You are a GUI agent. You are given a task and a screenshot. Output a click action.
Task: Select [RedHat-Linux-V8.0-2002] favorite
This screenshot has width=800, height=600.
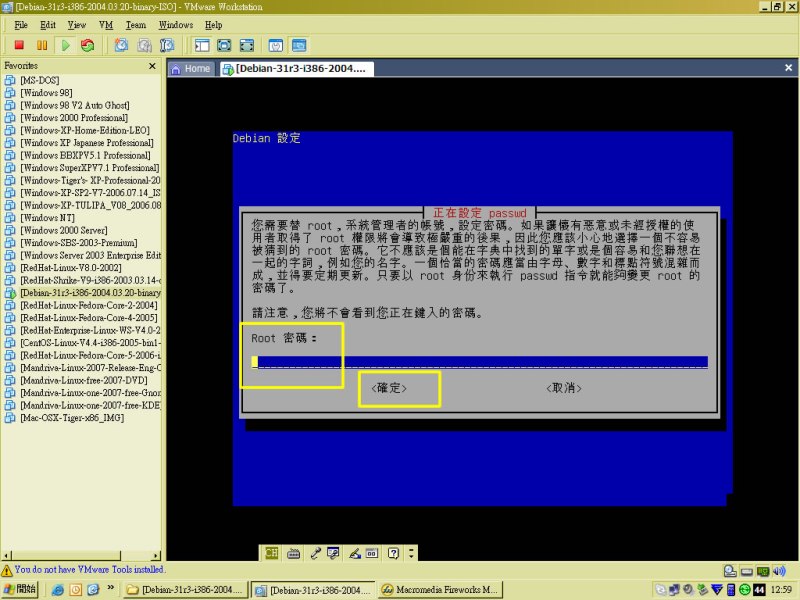pos(71,268)
